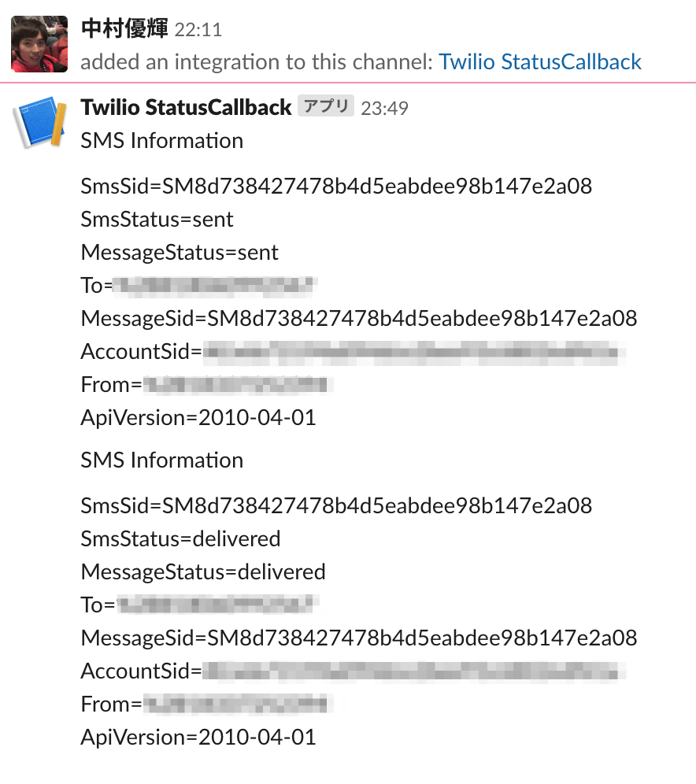Click the first SMS Information heading
Screen dimensions: 696x784
pos(161,141)
